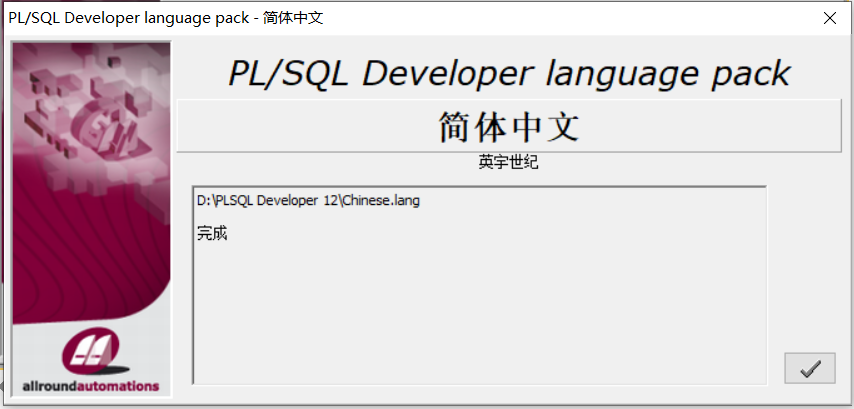Click the window title bar text
The image size is (854, 409).
[x=166, y=18]
